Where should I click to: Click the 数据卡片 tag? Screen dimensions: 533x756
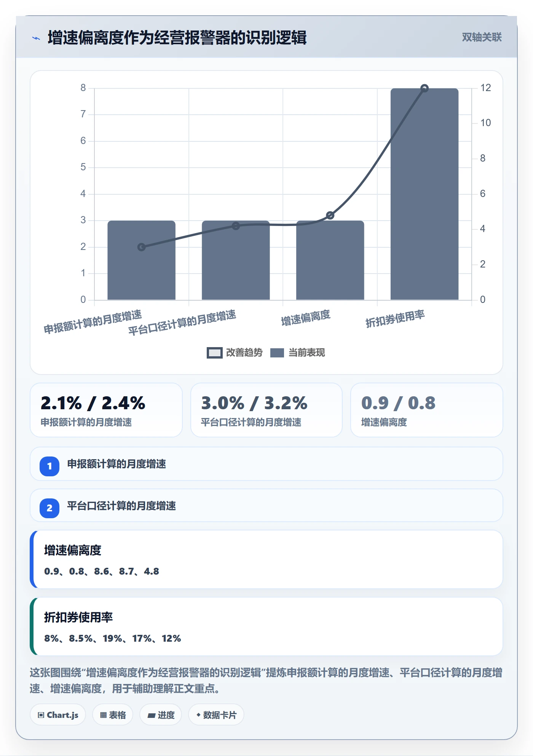216,715
